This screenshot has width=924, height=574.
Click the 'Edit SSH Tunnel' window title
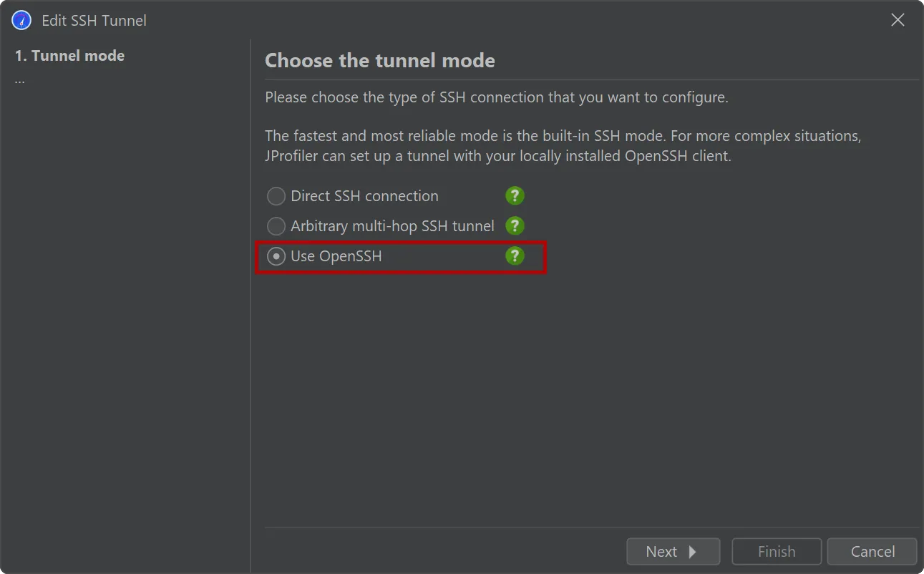click(x=94, y=20)
